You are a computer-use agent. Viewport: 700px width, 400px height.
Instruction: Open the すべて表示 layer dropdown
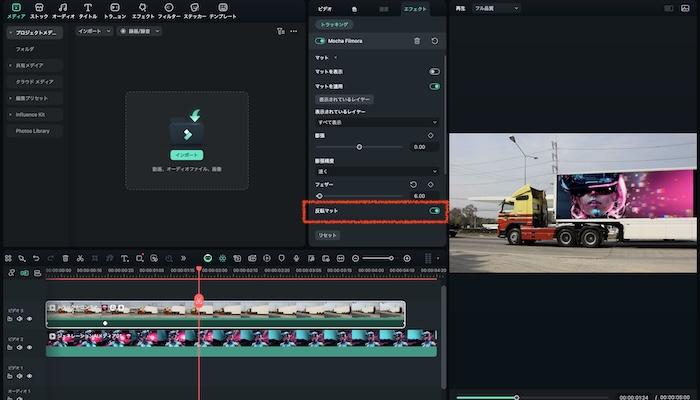(x=376, y=122)
